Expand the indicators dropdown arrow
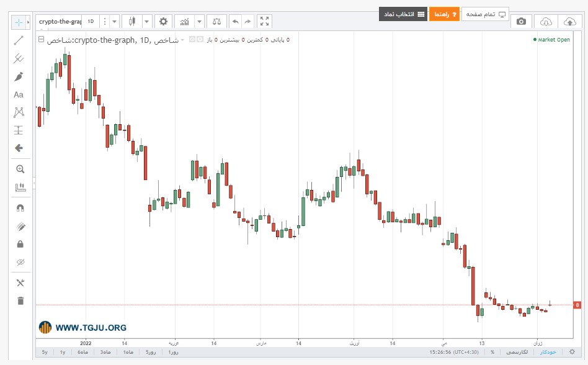This screenshot has height=365, width=588. (x=200, y=21)
